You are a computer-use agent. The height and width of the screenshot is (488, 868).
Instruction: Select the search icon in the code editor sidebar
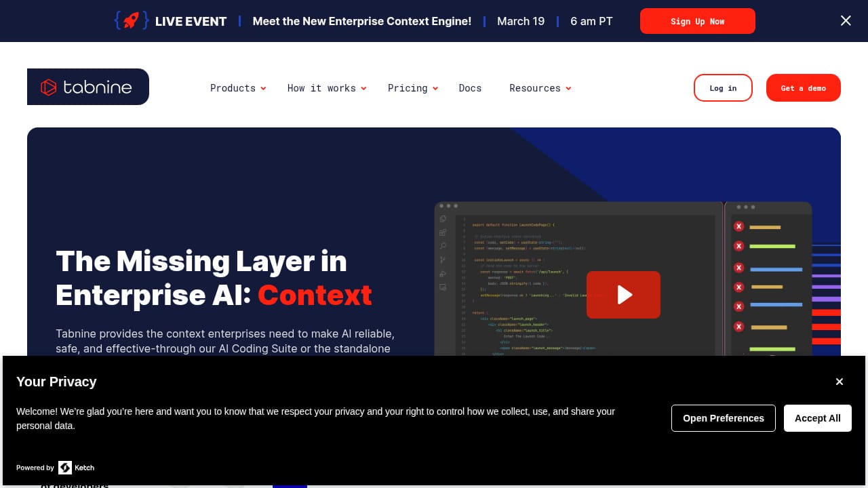(442, 245)
